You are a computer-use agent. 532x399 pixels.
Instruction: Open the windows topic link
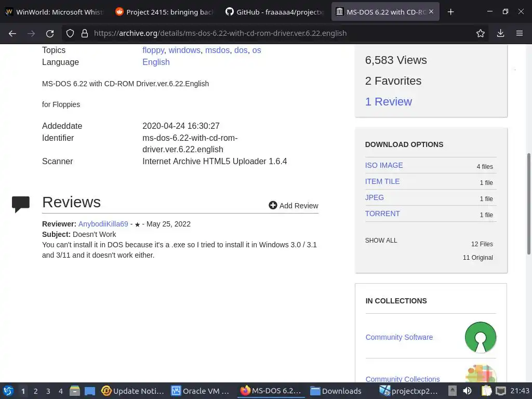(184, 50)
